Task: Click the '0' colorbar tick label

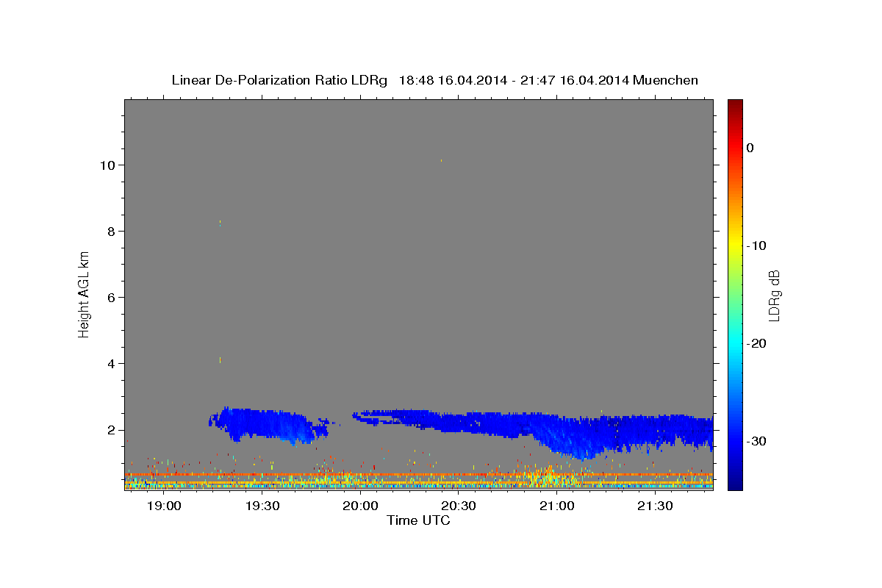Action: coord(750,148)
